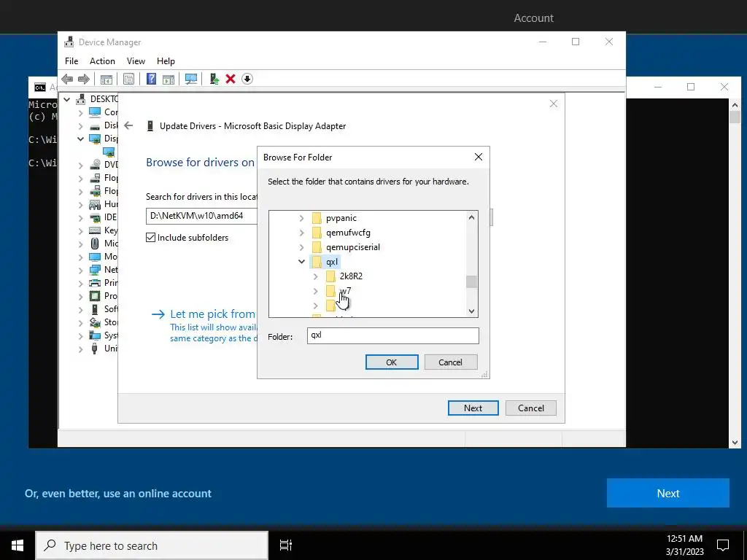
Task: Close the Browse For Folder dialog
Action: [x=479, y=157]
